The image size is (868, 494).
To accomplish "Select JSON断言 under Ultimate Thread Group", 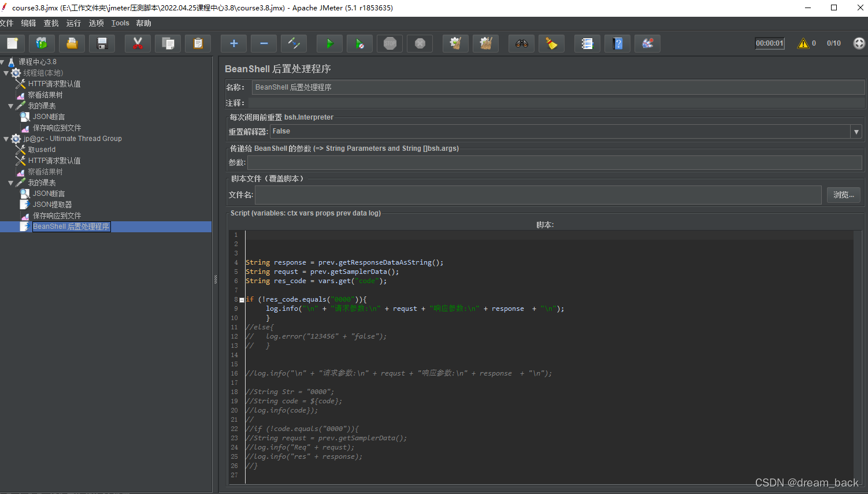I will [49, 194].
